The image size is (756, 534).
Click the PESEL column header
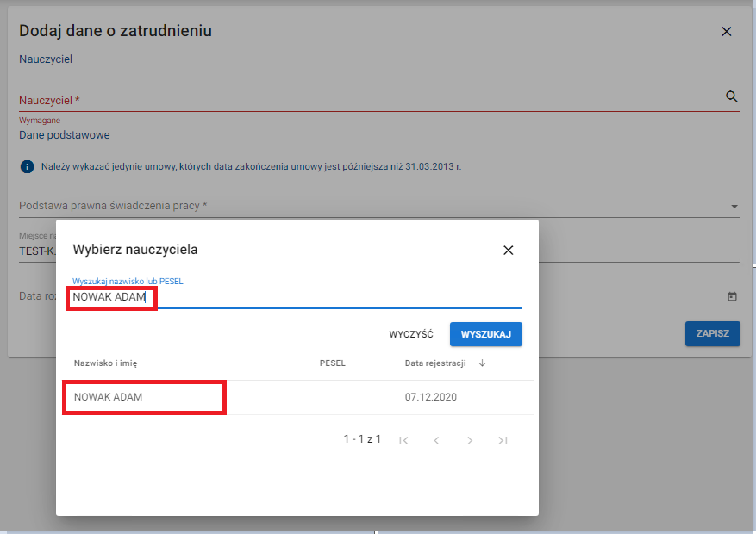[332, 363]
